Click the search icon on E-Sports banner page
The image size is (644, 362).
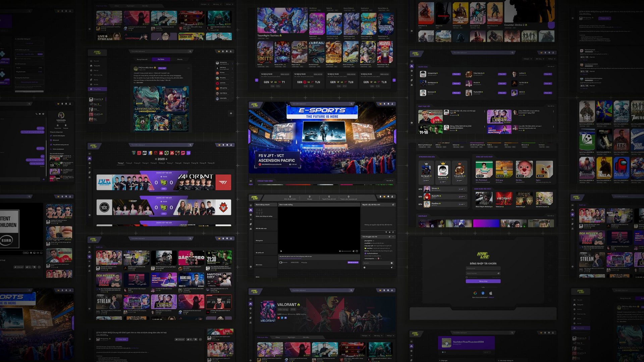[x=352, y=104]
